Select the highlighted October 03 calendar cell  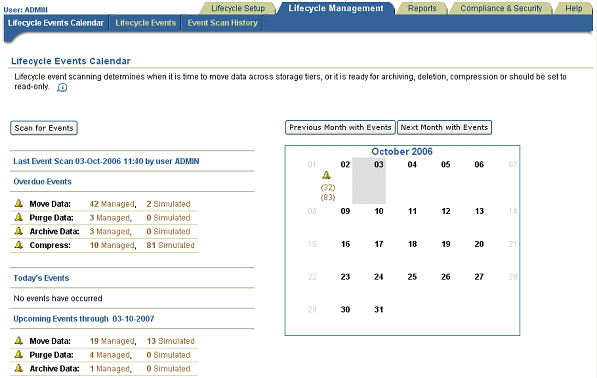(x=369, y=180)
